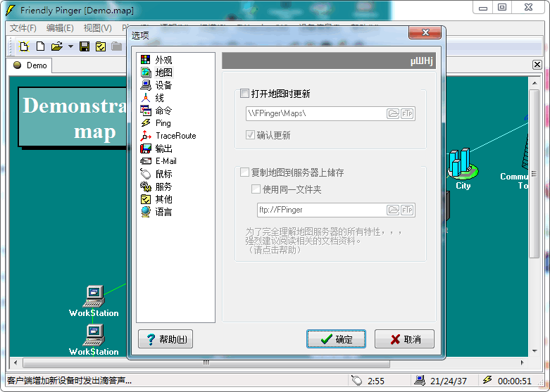The width and height of the screenshot is (550, 392).
Task: Open the 视图(V) menu
Action: click(97, 28)
